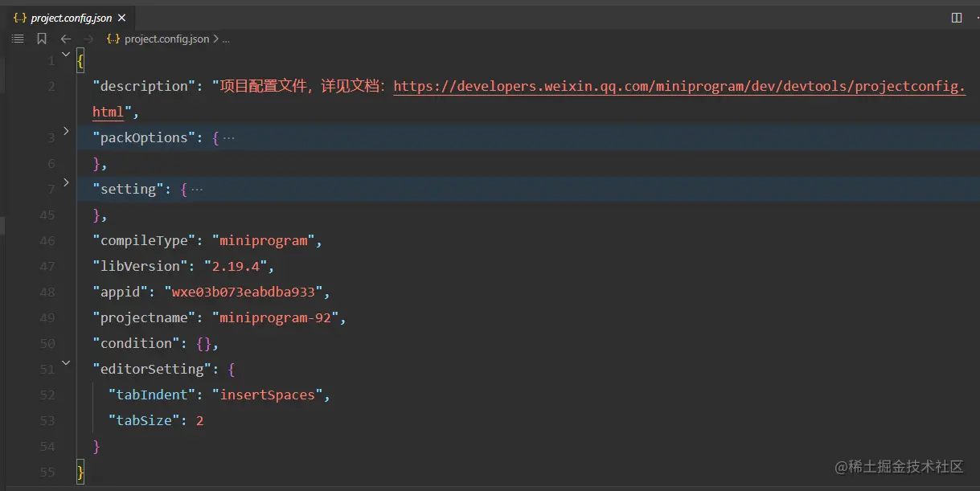Navigate forward with the right arrow
The image size is (980, 491).
(88, 39)
